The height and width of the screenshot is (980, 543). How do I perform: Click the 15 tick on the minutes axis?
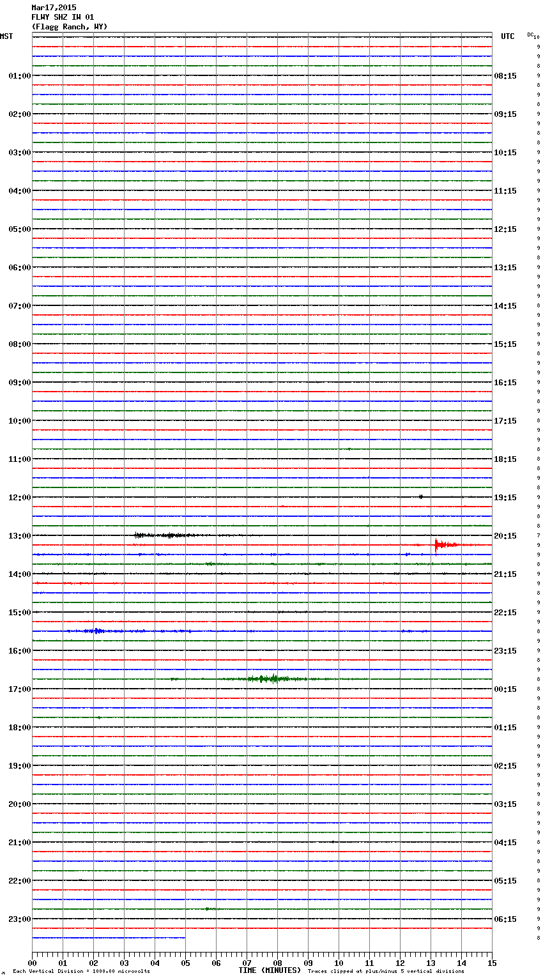click(492, 963)
